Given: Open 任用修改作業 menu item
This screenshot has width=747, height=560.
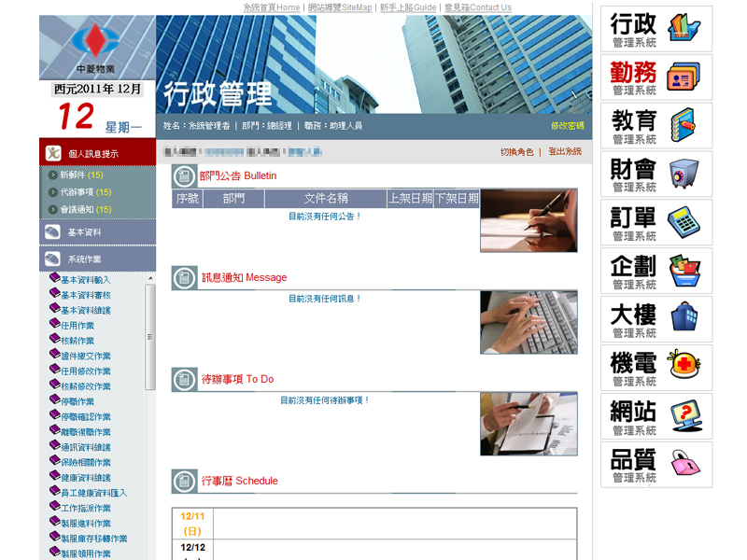Looking at the screenshot, I should tap(86, 371).
